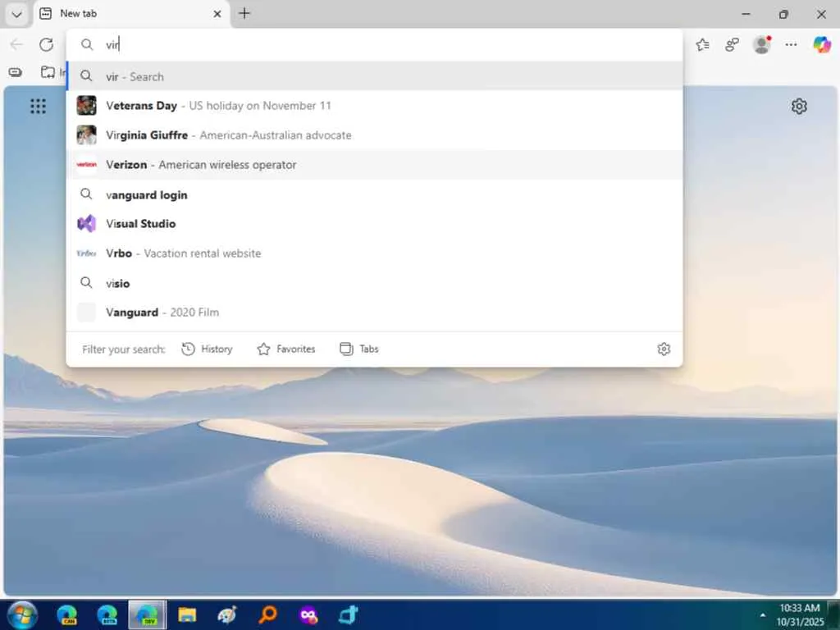This screenshot has height=630, width=840.
Task: Open Edge Beta from the taskbar
Action: [107, 614]
